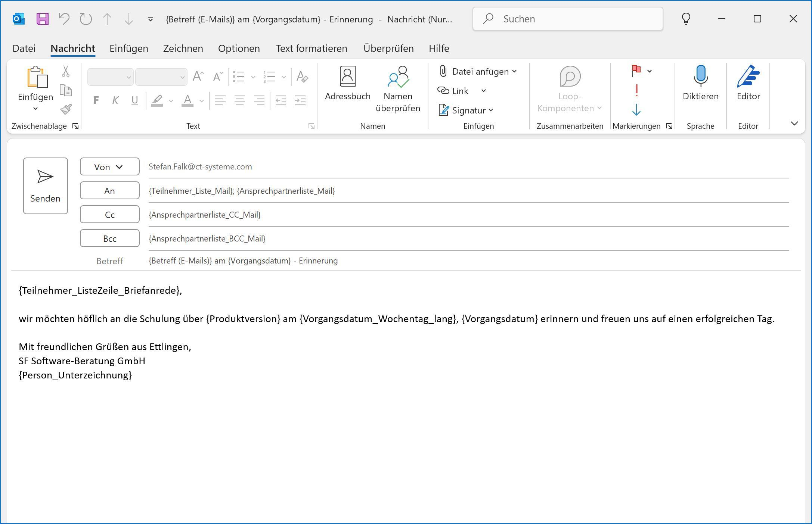Click the Cc recipients button

(109, 215)
